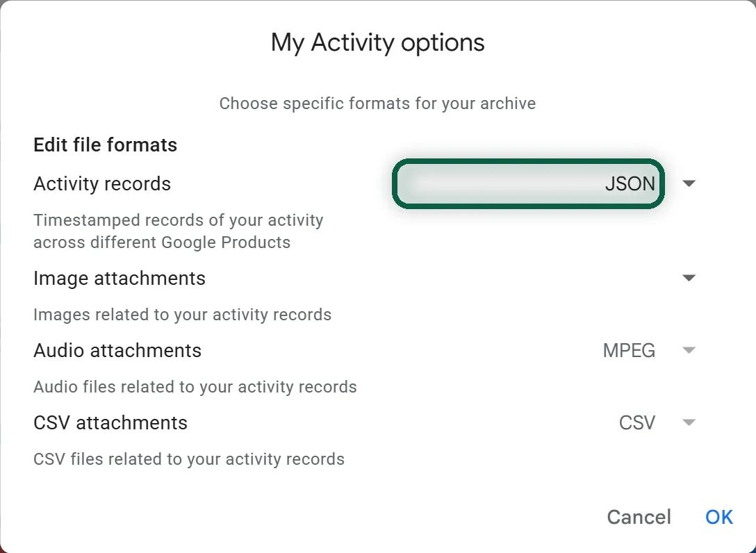Select the CSV format value

coord(637,423)
